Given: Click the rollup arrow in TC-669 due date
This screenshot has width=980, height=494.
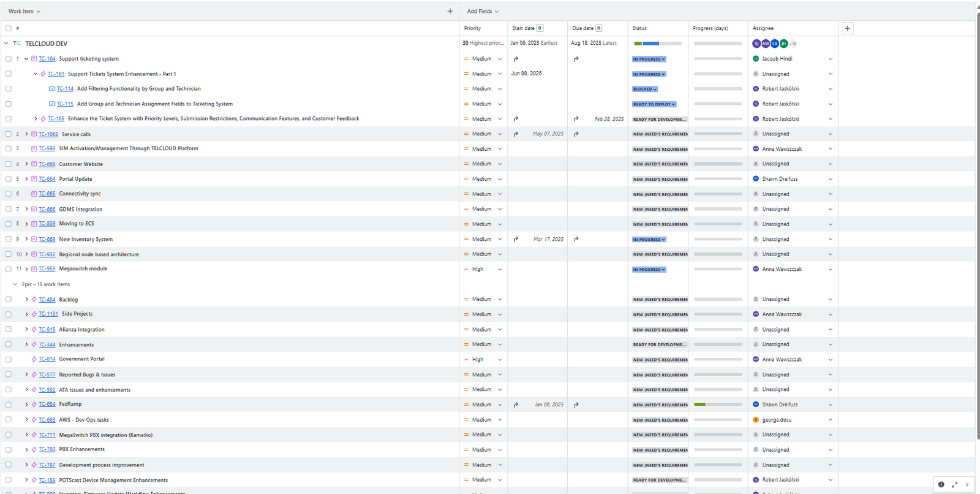Looking at the screenshot, I should pyautogui.click(x=576, y=240).
